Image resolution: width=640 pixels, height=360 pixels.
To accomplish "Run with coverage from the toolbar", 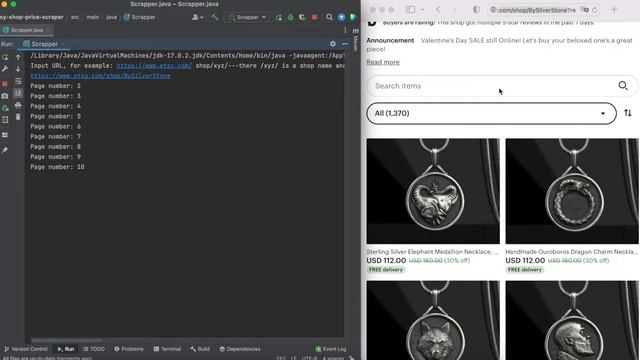I will [302, 17].
